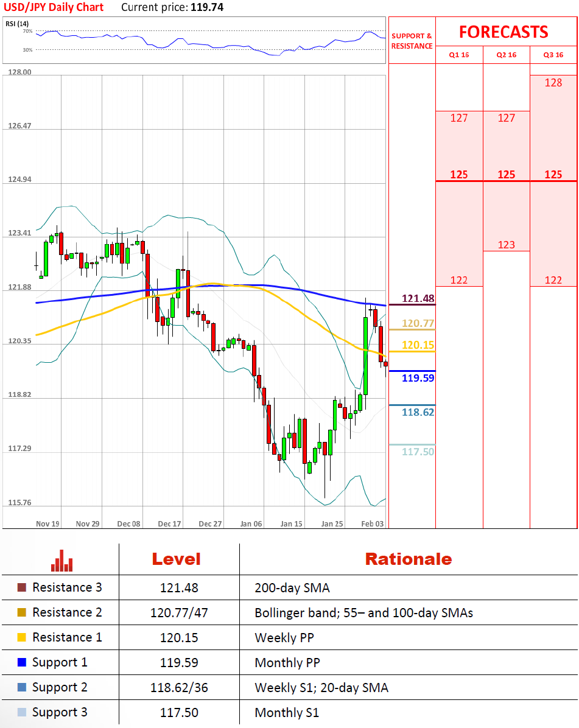This screenshot has height=728, width=579.
Task: Click the Support 1 row label
Action: coord(60,662)
